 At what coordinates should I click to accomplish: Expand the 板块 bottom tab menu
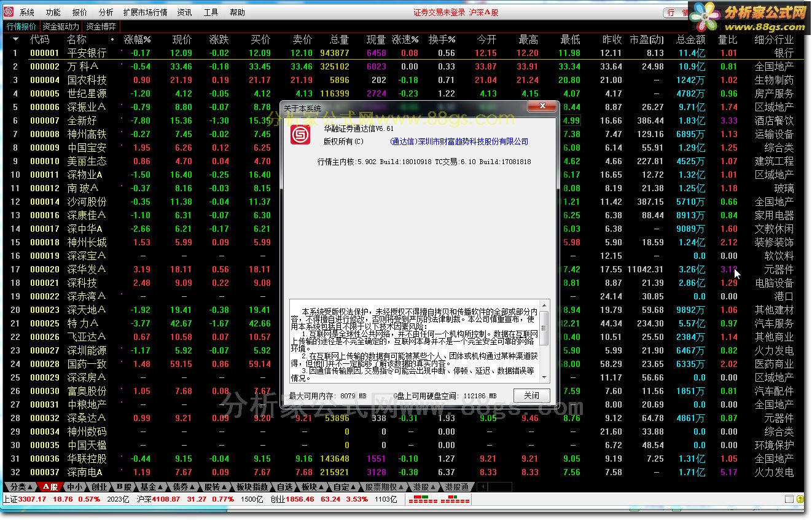point(313,487)
